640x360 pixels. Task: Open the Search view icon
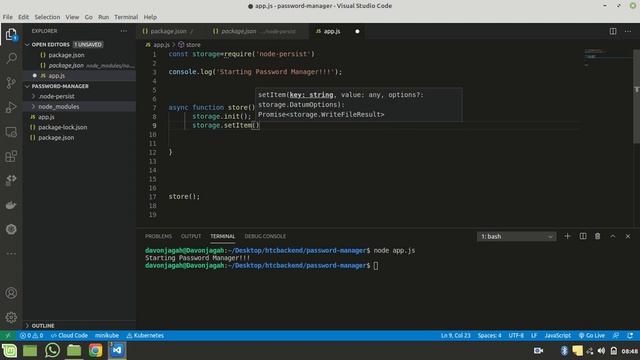[x=11, y=58]
